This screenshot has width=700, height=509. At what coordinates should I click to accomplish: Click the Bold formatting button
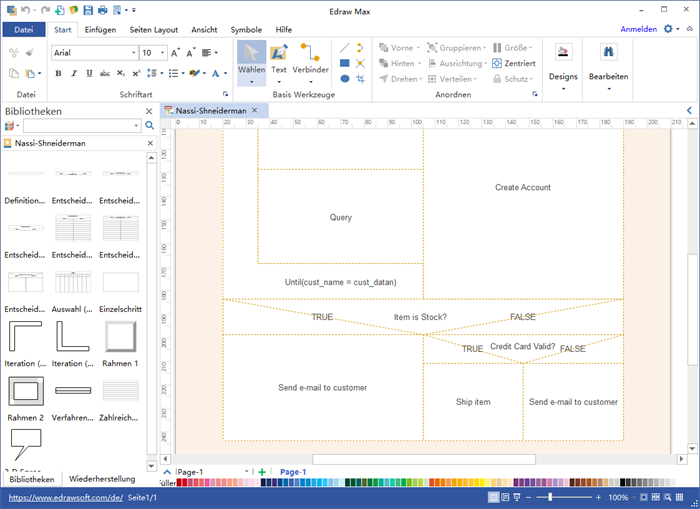[x=59, y=73]
